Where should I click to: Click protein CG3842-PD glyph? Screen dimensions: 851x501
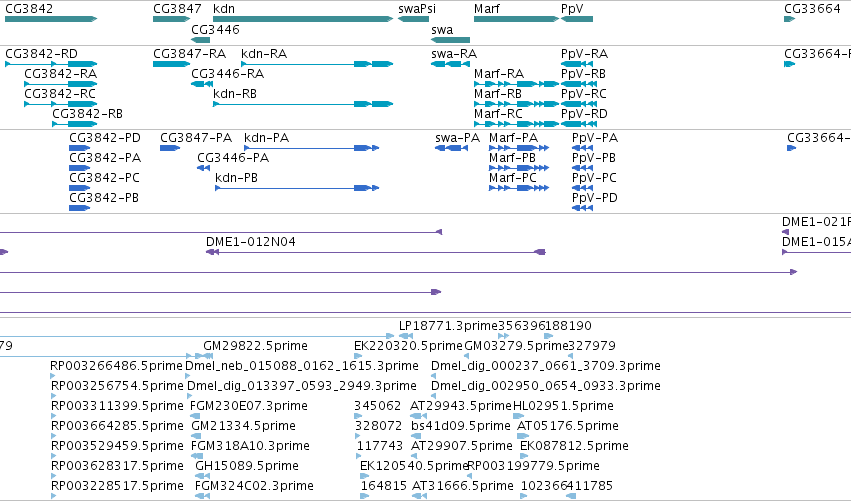point(80,148)
